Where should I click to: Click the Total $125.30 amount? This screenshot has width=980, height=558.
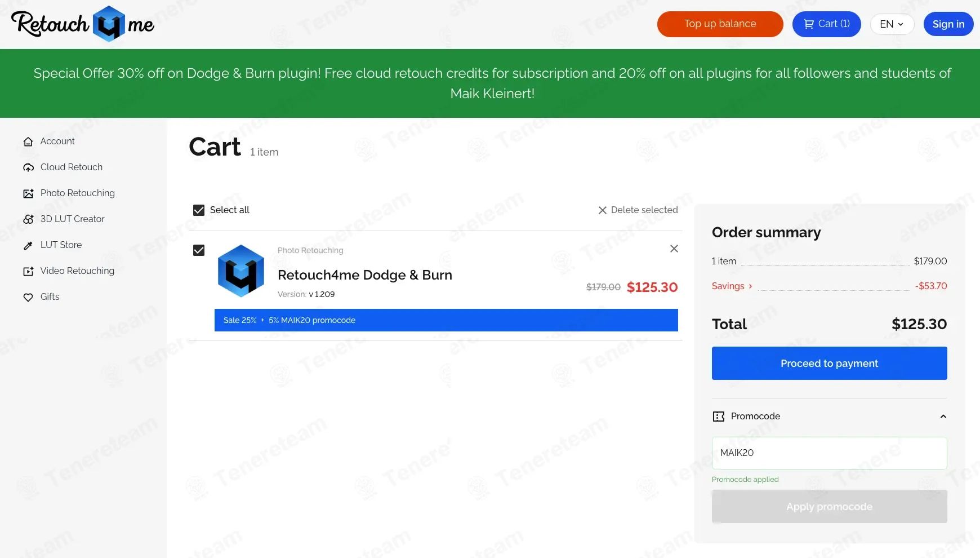coord(919,324)
